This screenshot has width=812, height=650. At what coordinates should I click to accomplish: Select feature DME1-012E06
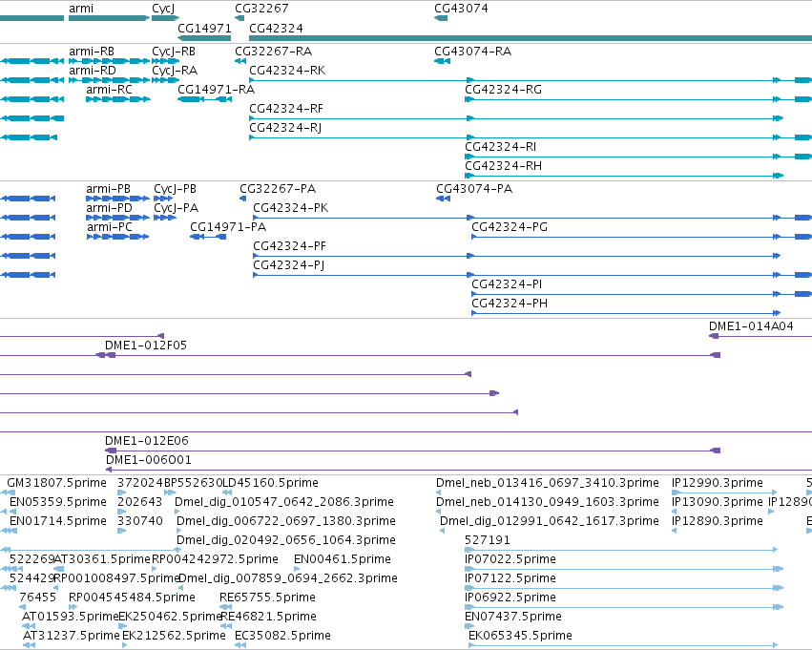click(x=147, y=441)
